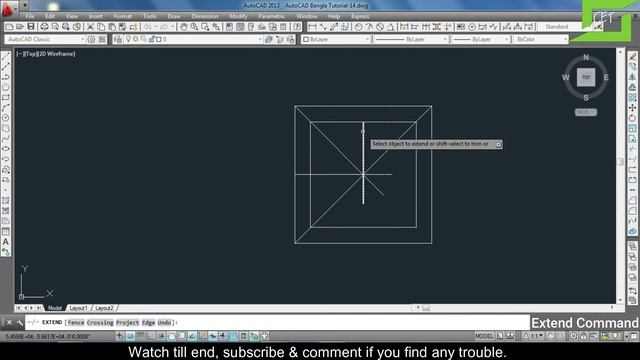Open the Draw menu
This screenshot has width=640, height=360.
pos(174,16)
